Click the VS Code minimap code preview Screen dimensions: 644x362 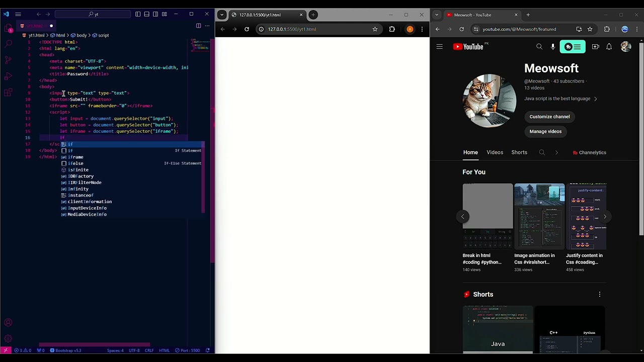pyautogui.click(x=199, y=45)
